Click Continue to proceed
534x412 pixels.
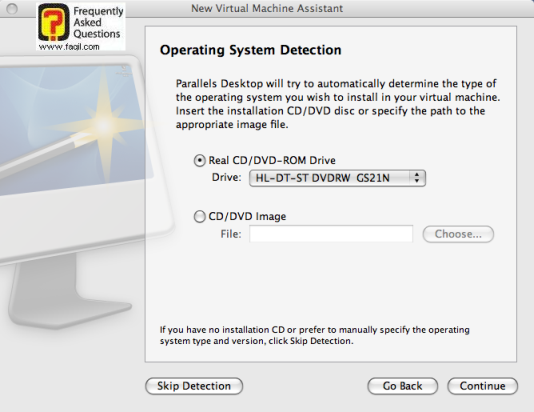(x=483, y=386)
